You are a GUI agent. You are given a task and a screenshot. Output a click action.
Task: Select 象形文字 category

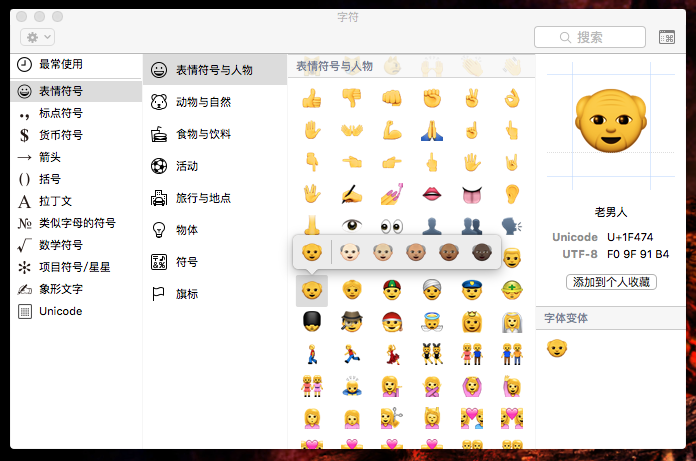(x=75, y=289)
